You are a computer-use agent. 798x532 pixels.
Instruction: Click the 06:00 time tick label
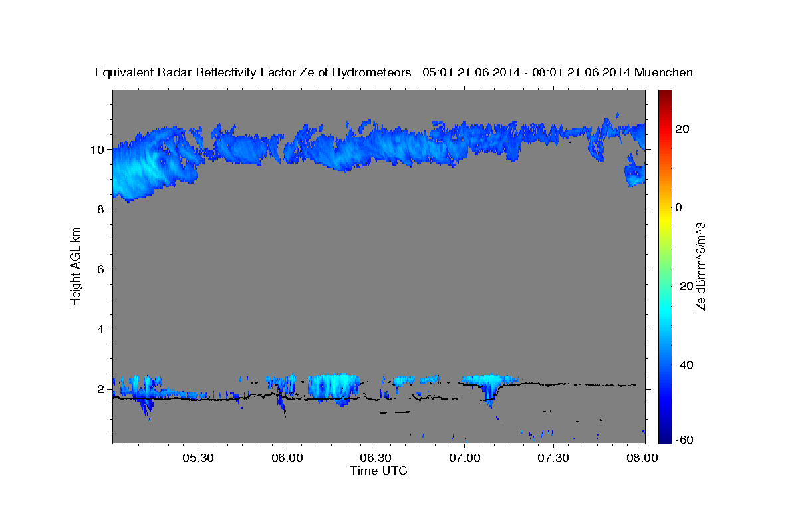(x=287, y=458)
